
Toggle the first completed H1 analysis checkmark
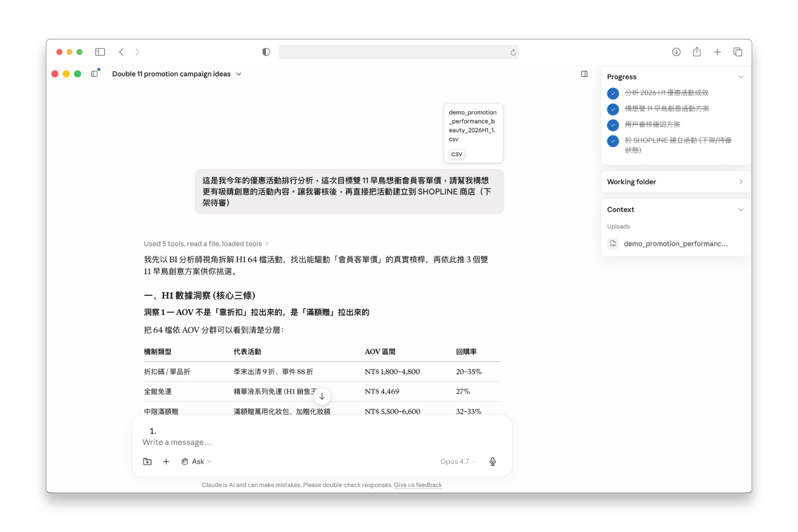(x=613, y=93)
